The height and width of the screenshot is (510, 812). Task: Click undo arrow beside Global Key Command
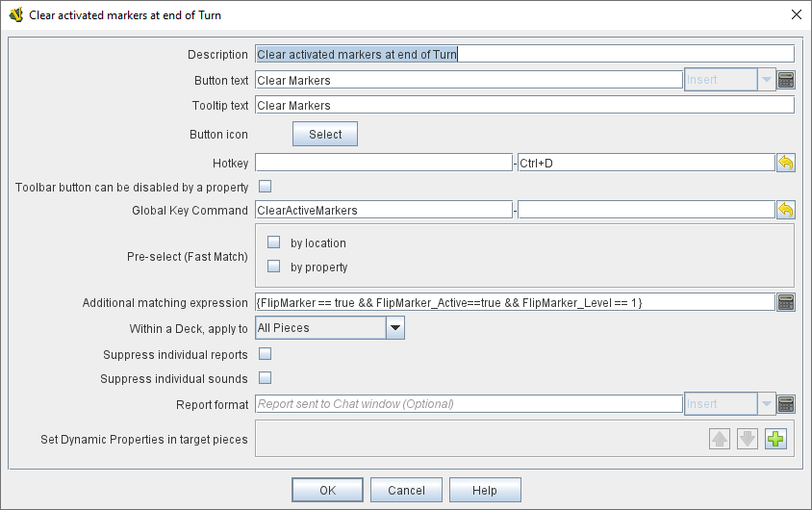[x=786, y=210]
